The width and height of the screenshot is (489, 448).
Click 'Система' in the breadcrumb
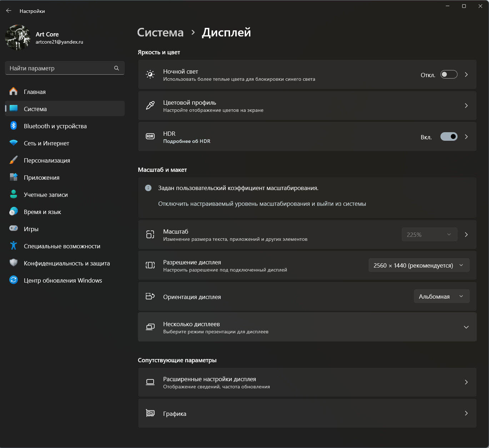coord(160,32)
